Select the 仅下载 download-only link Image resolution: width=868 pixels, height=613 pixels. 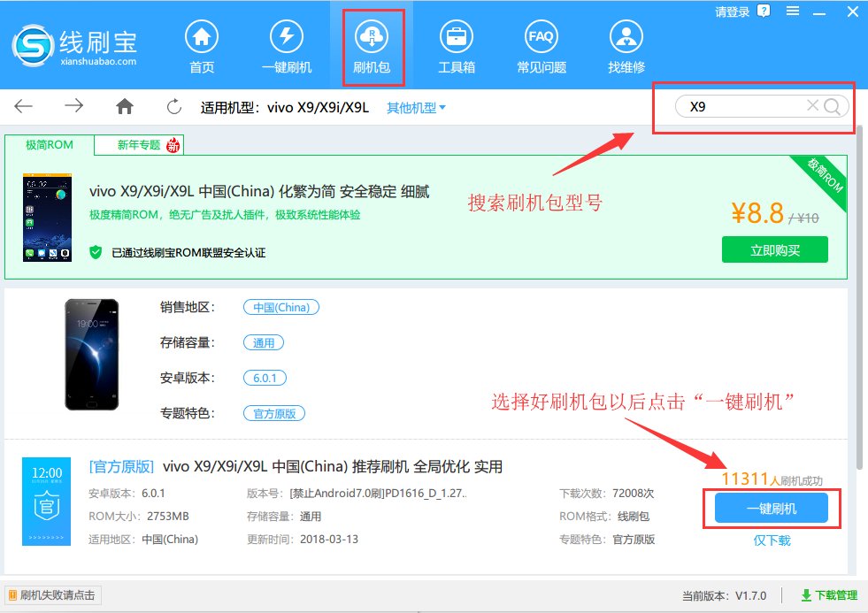pos(774,538)
